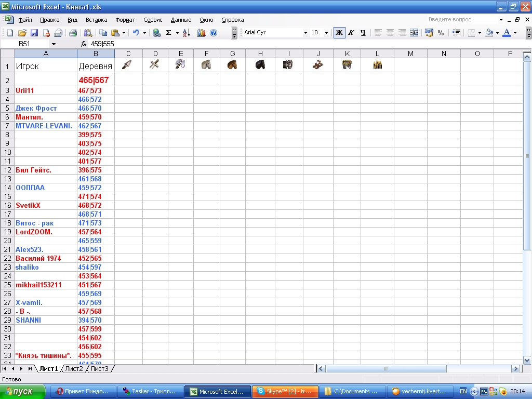Image resolution: width=532 pixels, height=399 pixels.
Task: Click the horizontal scrollbar right arrow
Action: pyautogui.click(x=515, y=368)
